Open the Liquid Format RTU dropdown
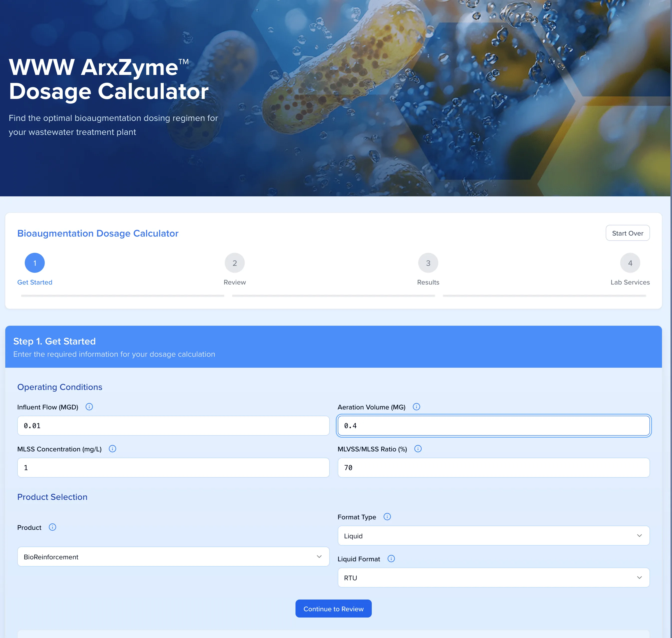 coord(493,578)
